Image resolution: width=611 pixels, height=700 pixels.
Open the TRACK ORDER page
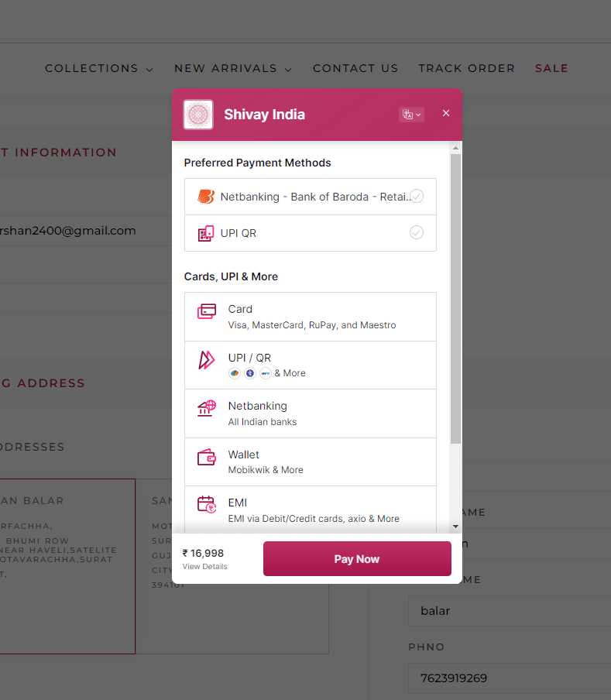(x=467, y=68)
